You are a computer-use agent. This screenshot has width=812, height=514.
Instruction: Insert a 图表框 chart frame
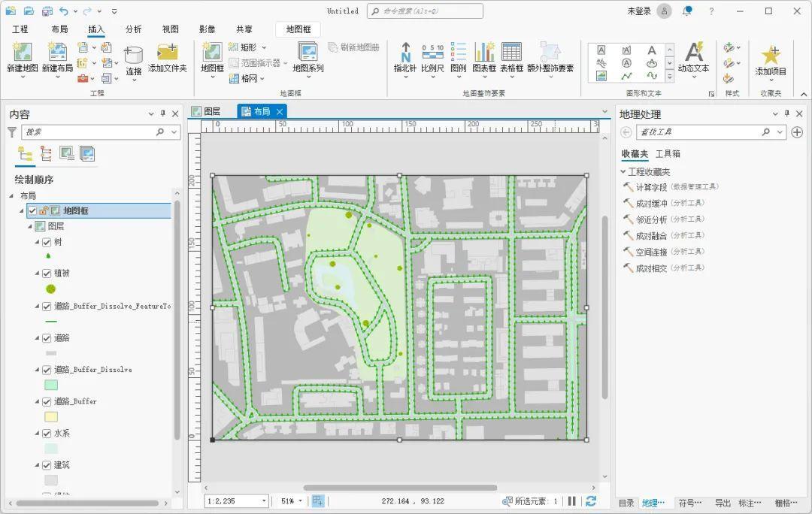[484, 53]
